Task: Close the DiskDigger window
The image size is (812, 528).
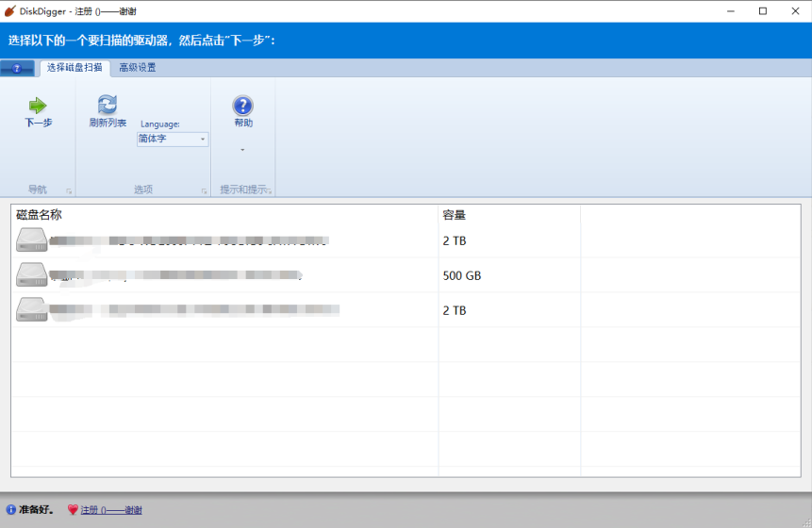Action: pyautogui.click(x=795, y=11)
